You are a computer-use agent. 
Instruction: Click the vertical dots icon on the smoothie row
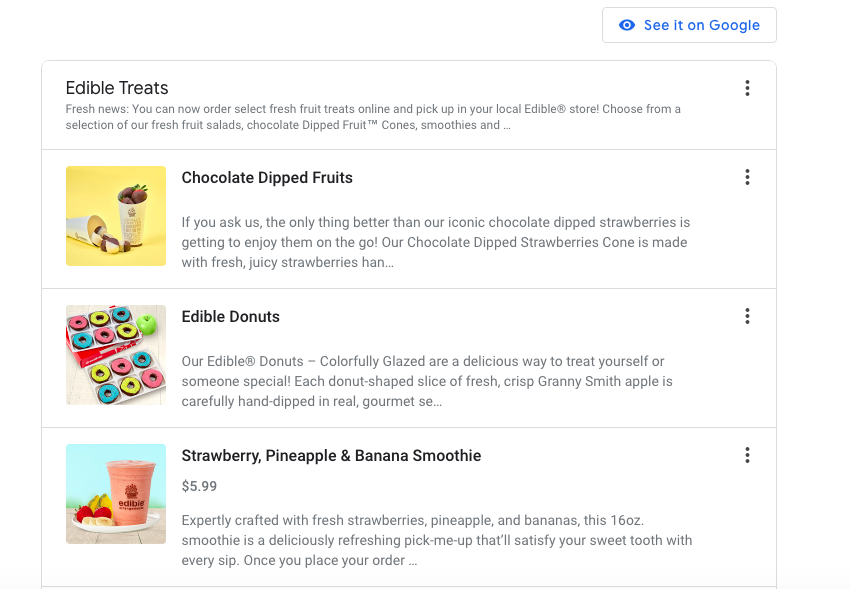(x=747, y=454)
